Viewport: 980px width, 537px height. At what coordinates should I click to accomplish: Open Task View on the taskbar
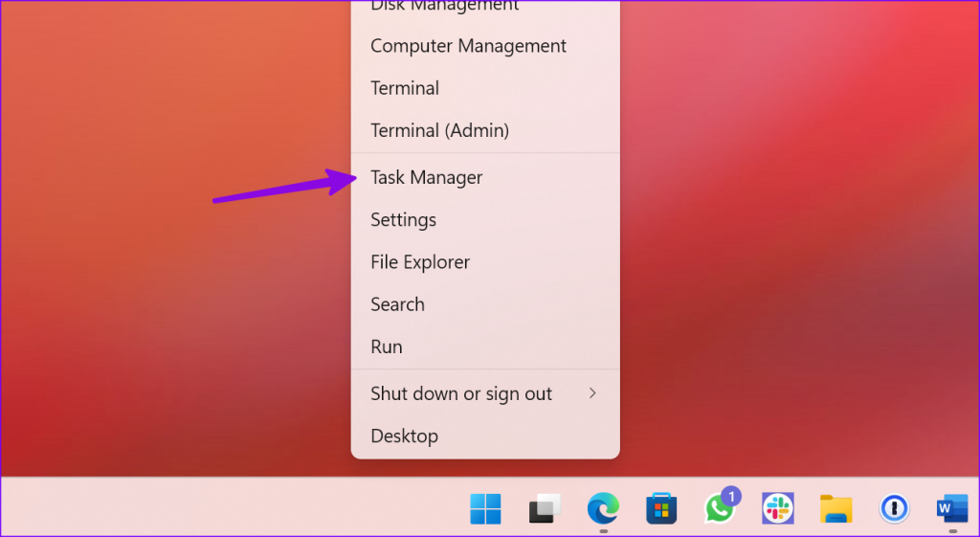545,508
